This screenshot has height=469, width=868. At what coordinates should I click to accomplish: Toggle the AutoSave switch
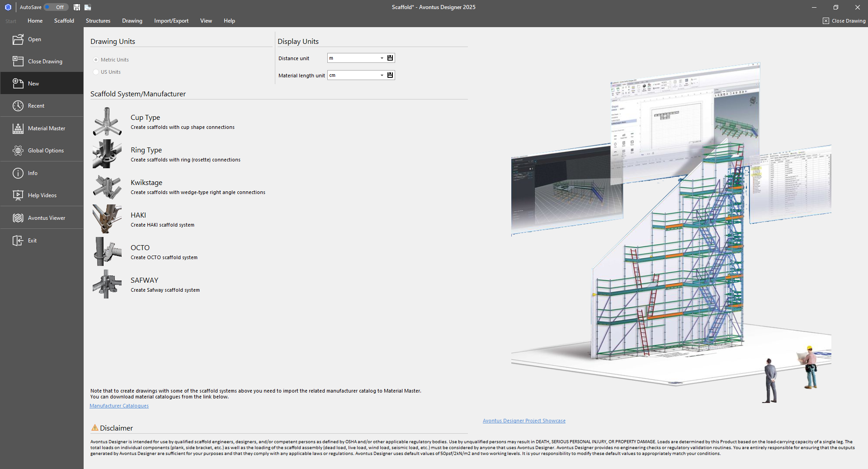tap(56, 7)
